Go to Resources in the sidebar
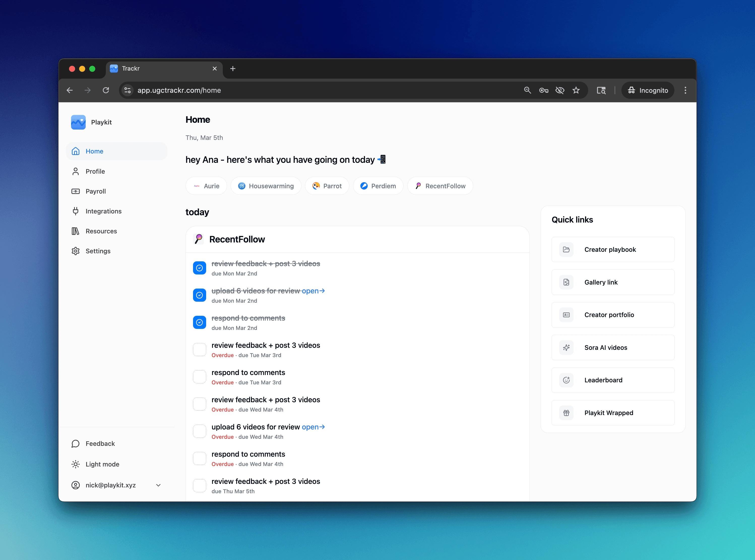 101,231
